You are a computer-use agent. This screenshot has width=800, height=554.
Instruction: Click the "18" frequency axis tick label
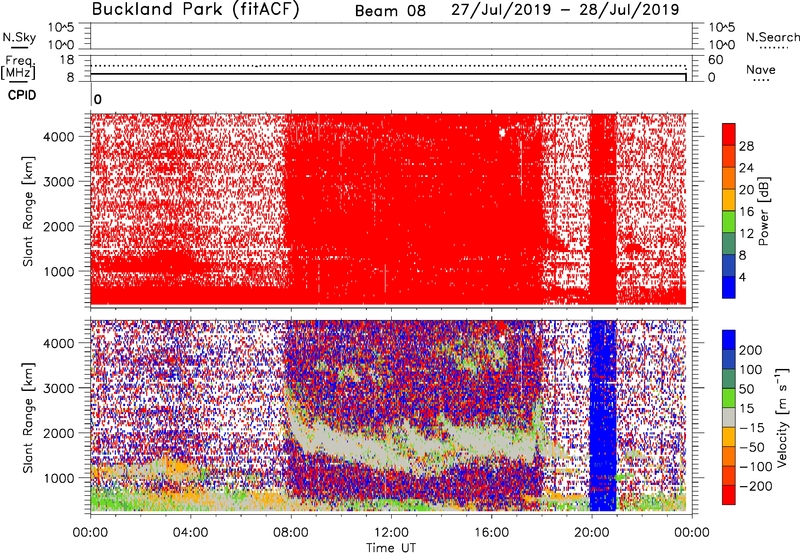point(66,60)
